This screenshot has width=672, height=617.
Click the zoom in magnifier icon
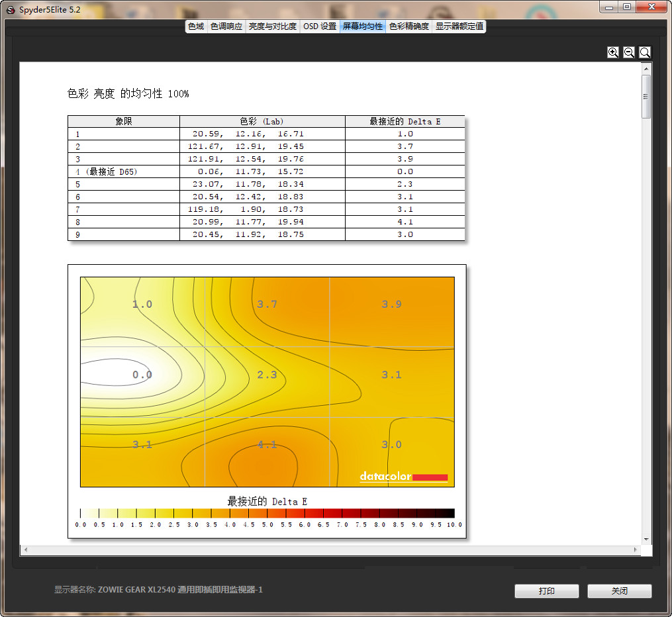click(x=613, y=52)
